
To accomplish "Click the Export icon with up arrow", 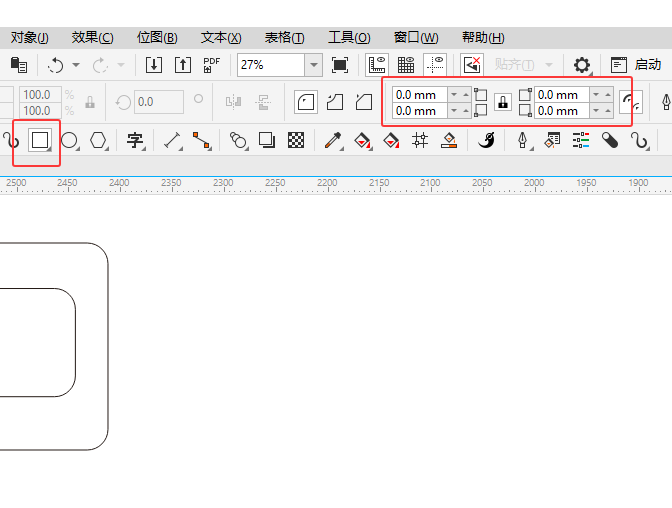I will [183, 65].
